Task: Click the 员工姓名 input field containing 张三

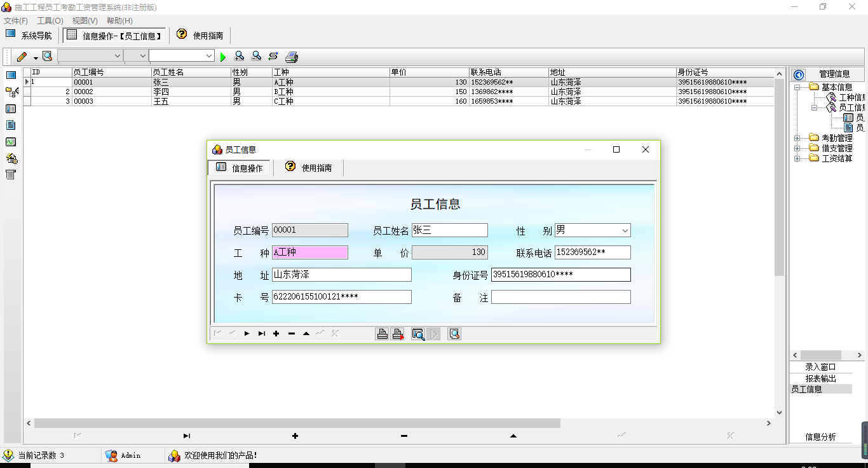Action: pyautogui.click(x=450, y=230)
